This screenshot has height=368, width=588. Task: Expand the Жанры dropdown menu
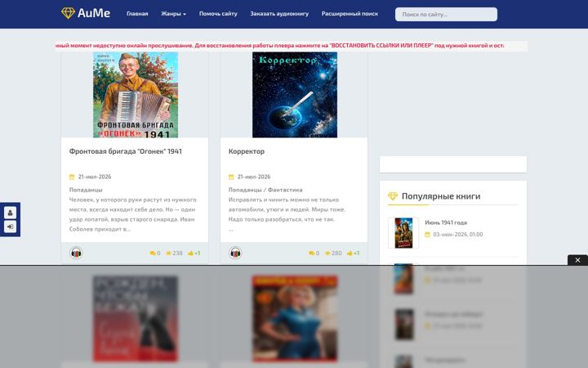[173, 14]
